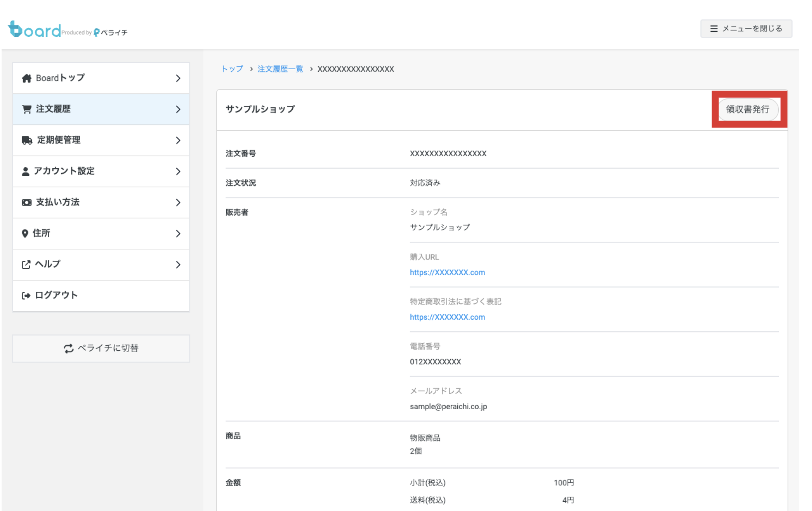Click the shopping cart icon for 注文履歴

[x=27, y=109]
